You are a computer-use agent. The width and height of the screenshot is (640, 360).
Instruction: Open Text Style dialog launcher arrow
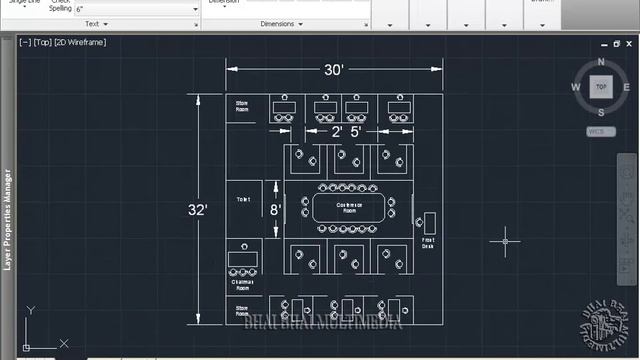point(196,25)
